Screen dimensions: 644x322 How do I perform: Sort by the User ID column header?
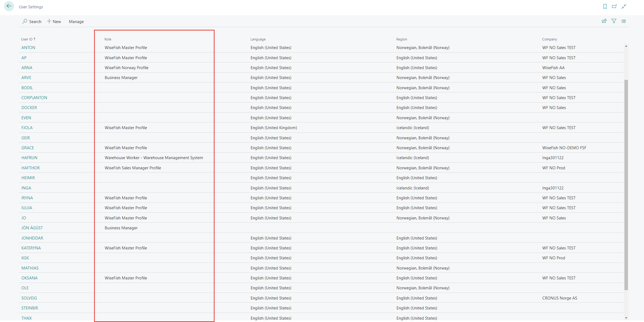[27, 39]
